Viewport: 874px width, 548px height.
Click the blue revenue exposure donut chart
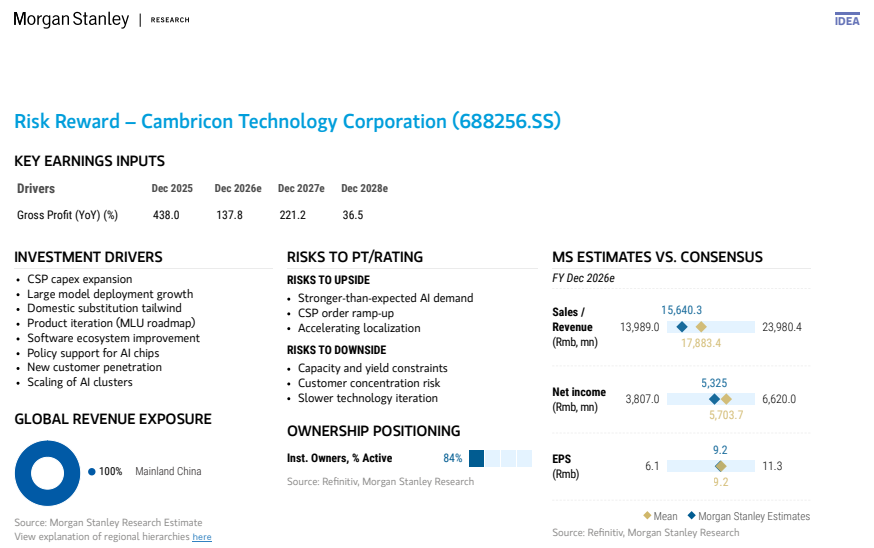pyautogui.click(x=47, y=473)
